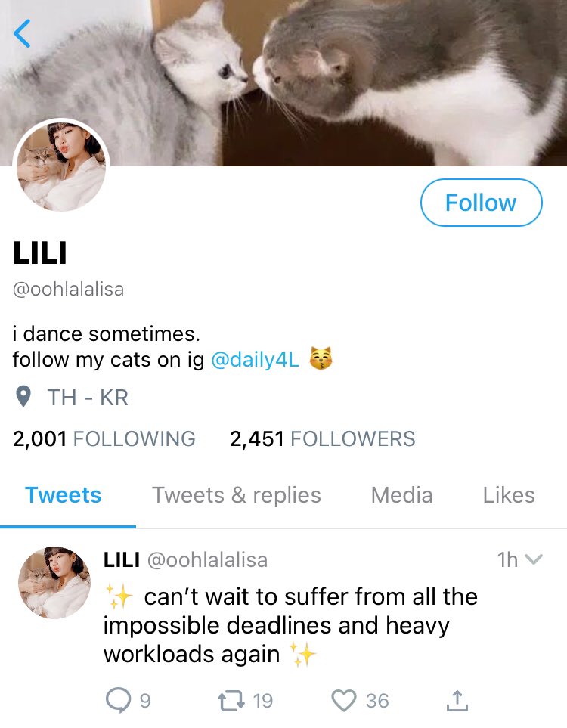Open the Likes tab
Screen dimensions: 567x728
509,495
